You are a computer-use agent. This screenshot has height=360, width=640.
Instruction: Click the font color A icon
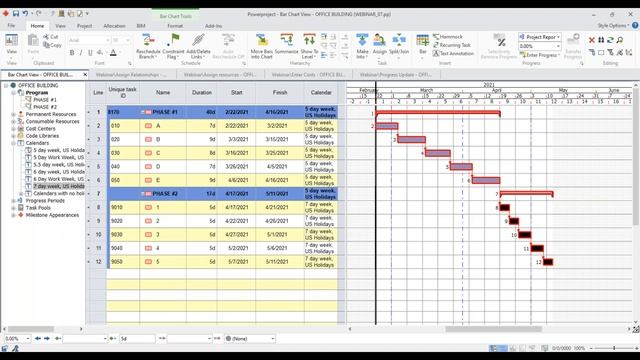point(113,53)
